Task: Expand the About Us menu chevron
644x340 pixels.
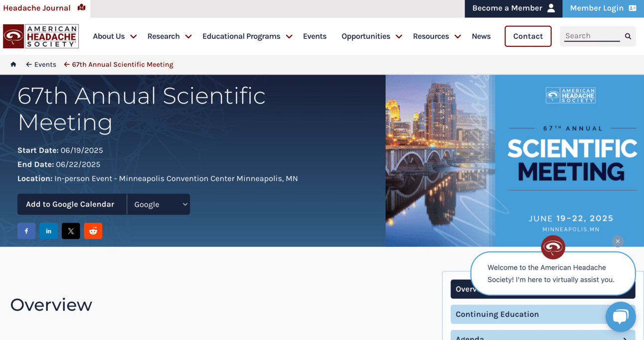Action: tap(134, 36)
